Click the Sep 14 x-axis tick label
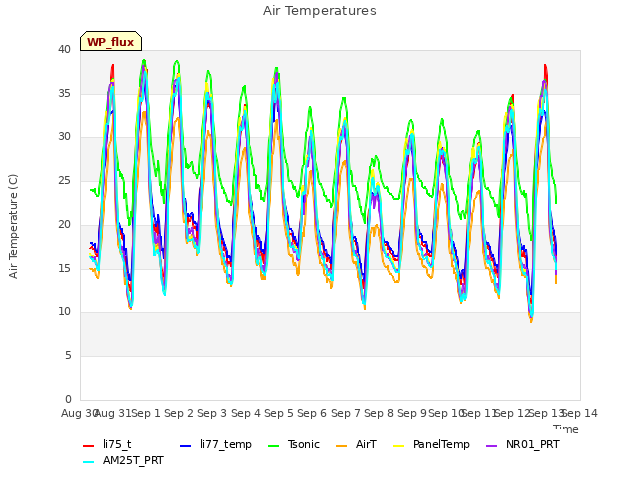 click(x=580, y=413)
